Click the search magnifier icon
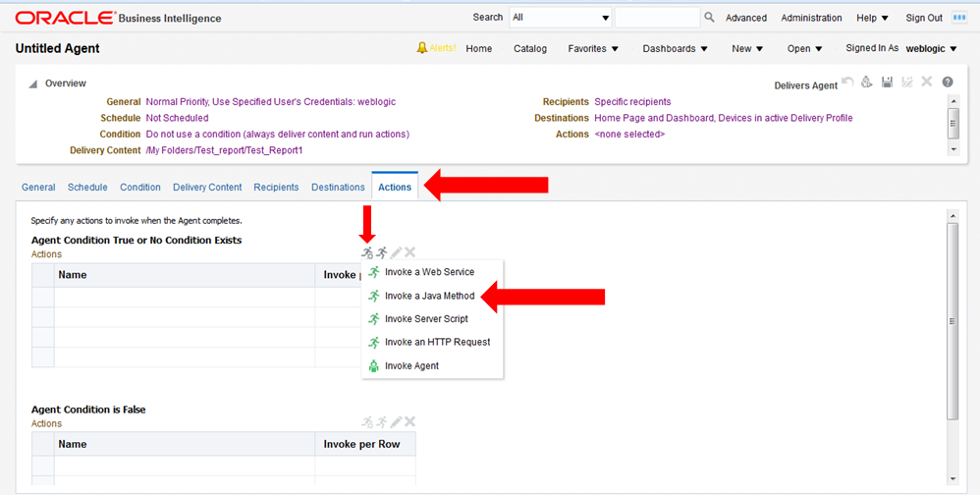This screenshot has width=980, height=495. click(709, 18)
